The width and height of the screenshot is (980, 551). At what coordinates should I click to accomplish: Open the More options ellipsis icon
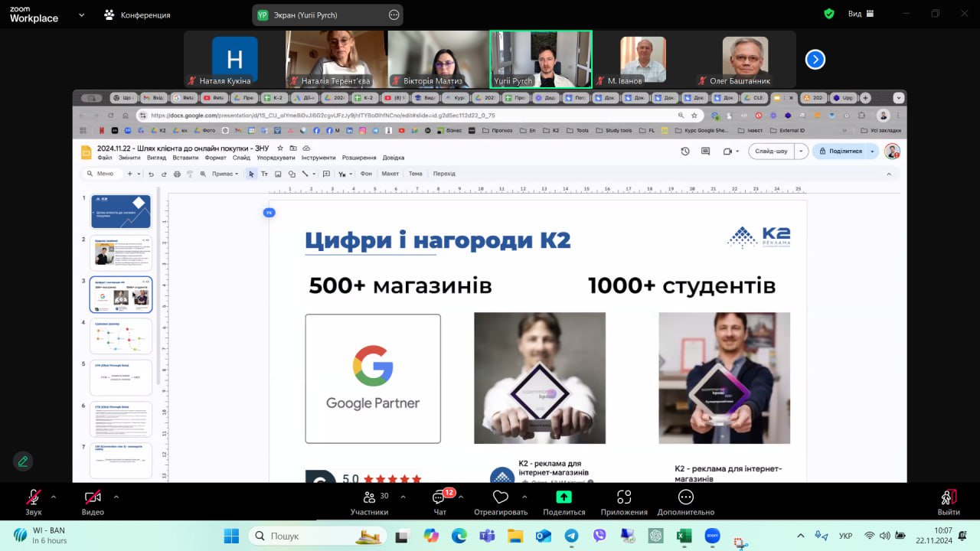[685, 498]
